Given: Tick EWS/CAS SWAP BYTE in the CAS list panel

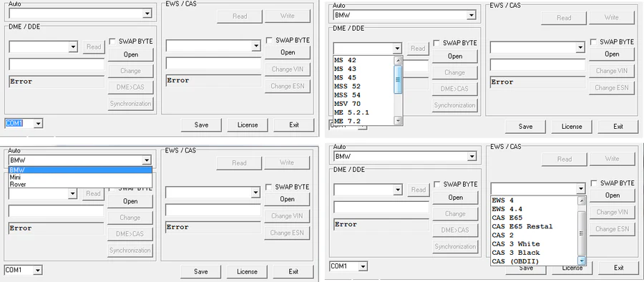Looking at the screenshot, I should click(x=594, y=183).
